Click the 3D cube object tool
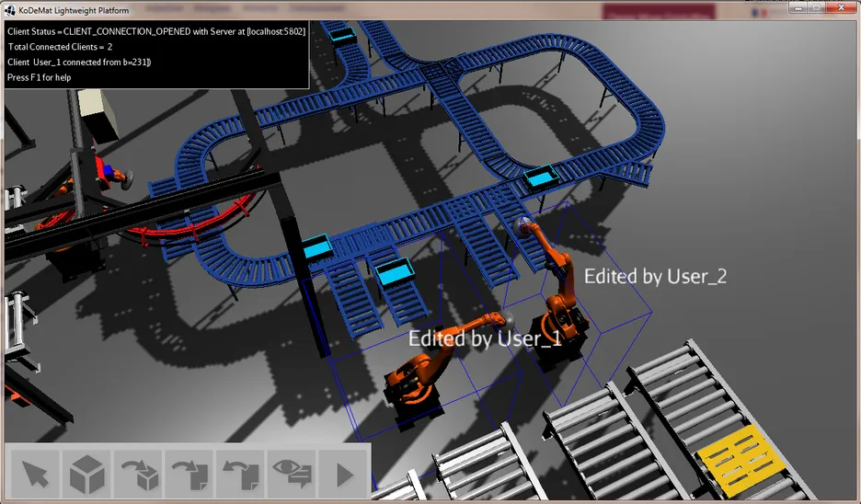The width and height of the screenshot is (861, 504). 87,475
